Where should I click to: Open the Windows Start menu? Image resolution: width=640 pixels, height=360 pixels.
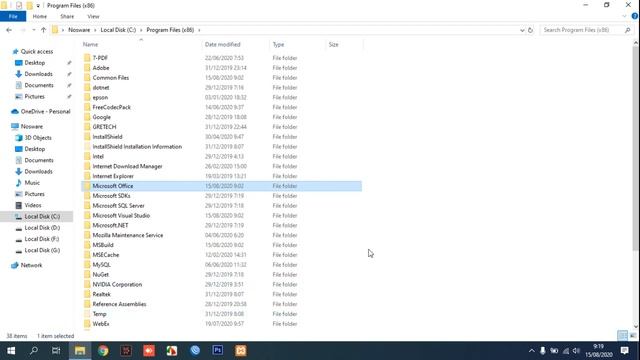click(11, 351)
